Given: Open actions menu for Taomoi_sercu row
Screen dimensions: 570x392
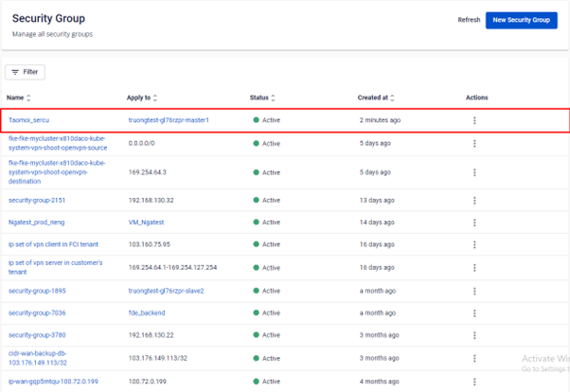Looking at the screenshot, I should pyautogui.click(x=474, y=120).
